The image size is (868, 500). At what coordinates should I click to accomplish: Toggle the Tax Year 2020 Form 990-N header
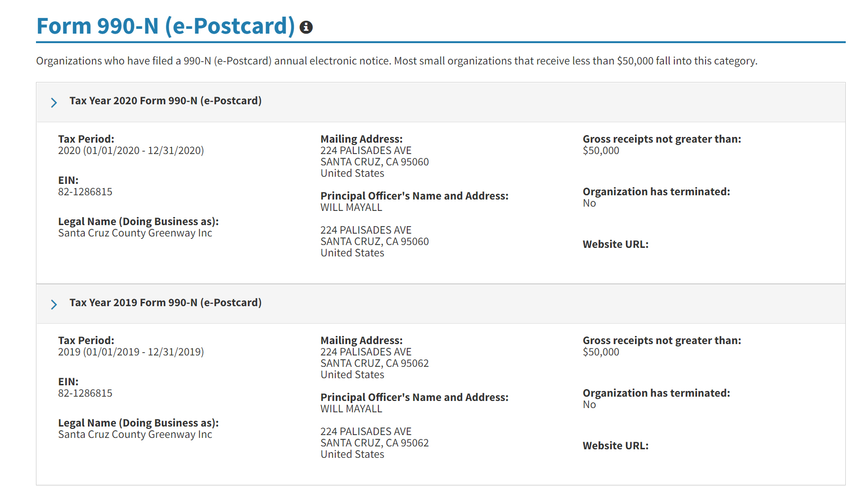(x=165, y=101)
